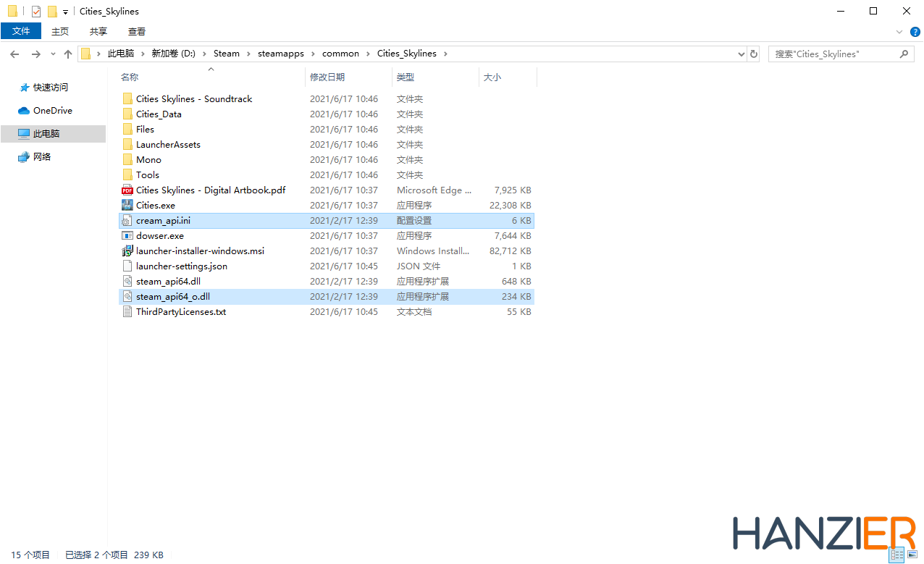
Task: Select the steam_api64.dll file name
Action: pos(169,281)
